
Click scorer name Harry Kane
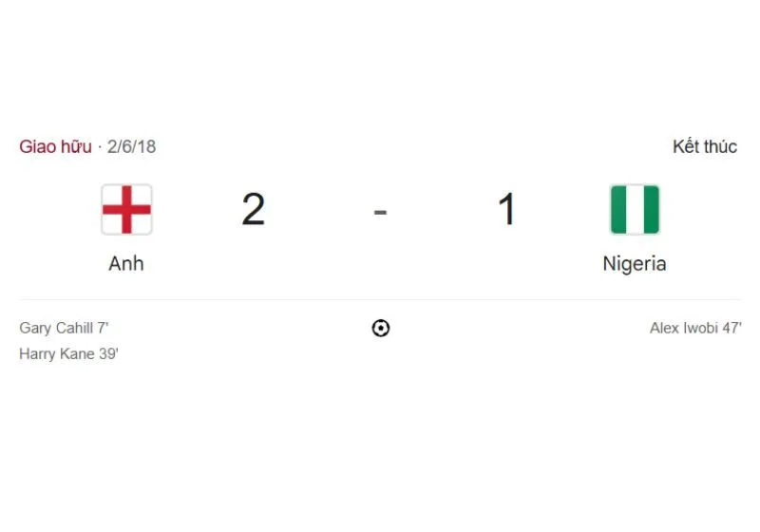(x=55, y=353)
